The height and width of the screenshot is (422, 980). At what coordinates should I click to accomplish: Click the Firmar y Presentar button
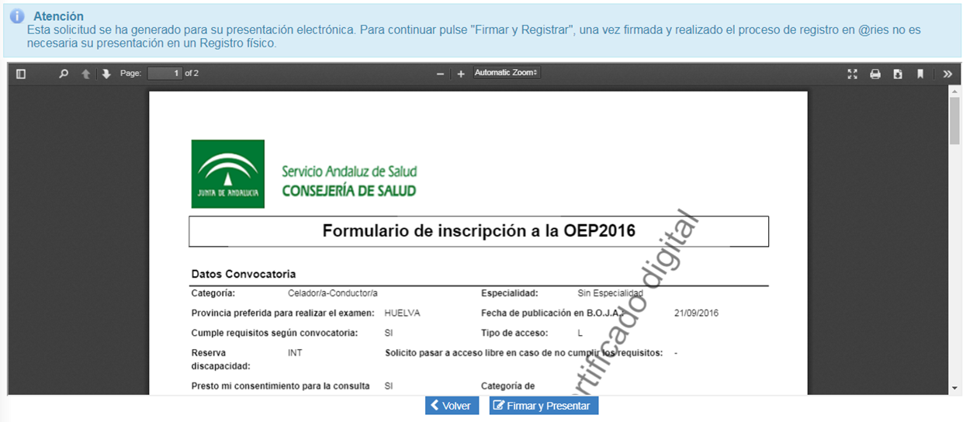[x=543, y=406]
